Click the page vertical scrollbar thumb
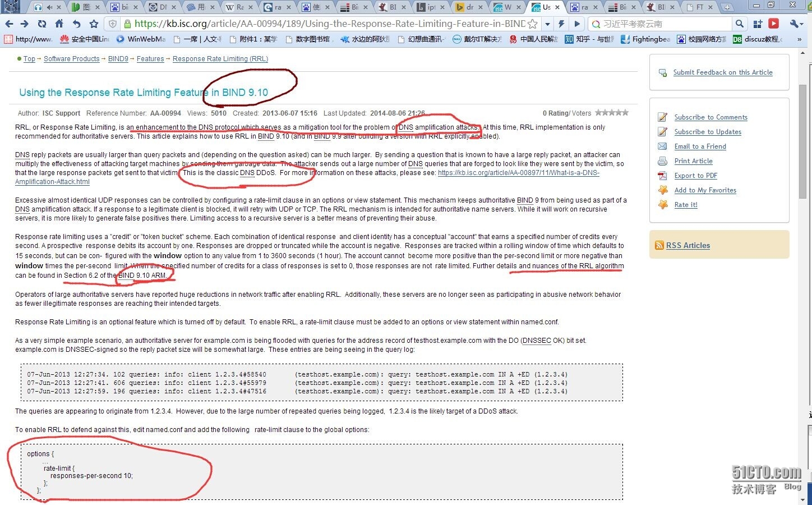This screenshot has width=812, height=505. click(x=802, y=141)
